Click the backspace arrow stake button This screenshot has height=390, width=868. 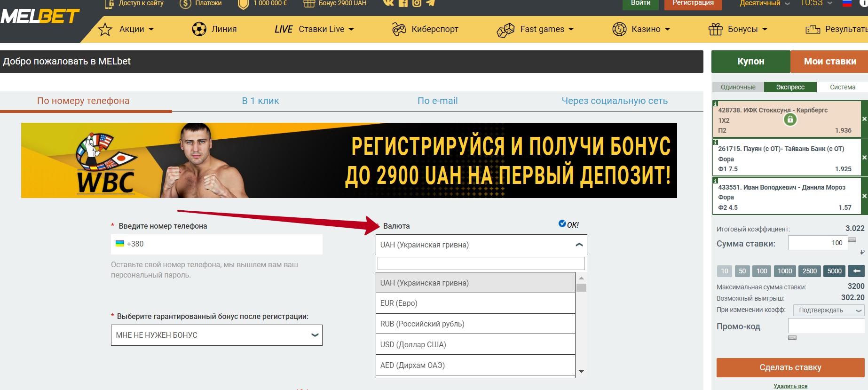tap(857, 271)
